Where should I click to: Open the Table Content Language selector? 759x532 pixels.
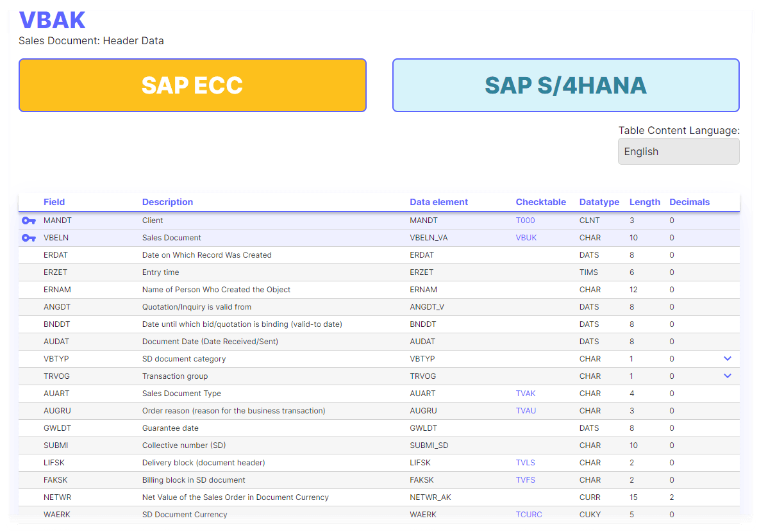click(x=678, y=151)
